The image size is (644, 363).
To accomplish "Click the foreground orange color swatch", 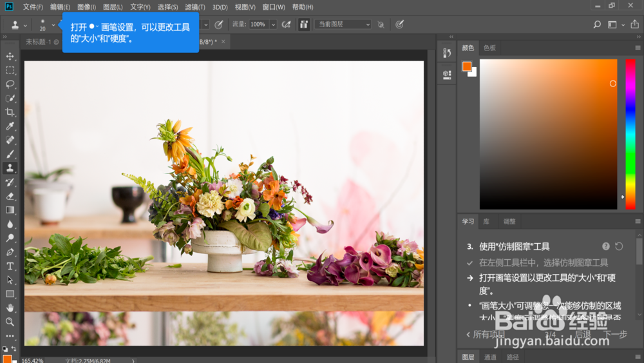I will click(466, 66).
